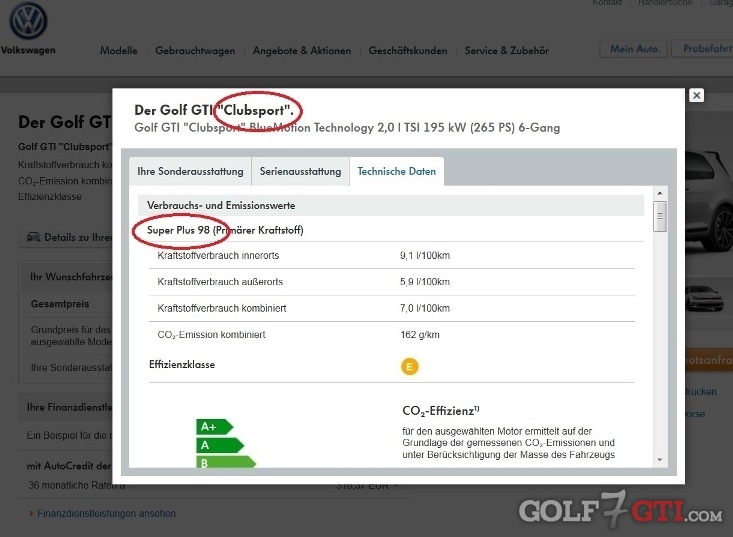Open the Geschäftskunden menu
This screenshot has height=537, width=733.
click(x=408, y=50)
